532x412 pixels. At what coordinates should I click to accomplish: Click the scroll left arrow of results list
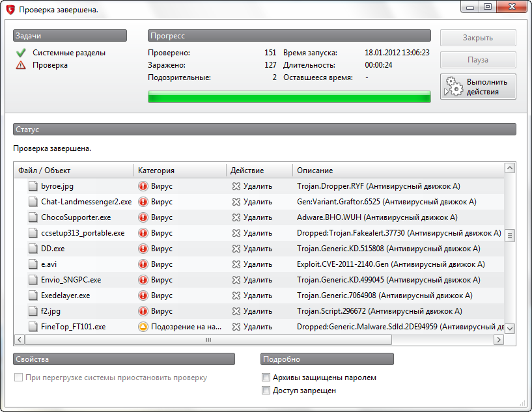coord(20,340)
